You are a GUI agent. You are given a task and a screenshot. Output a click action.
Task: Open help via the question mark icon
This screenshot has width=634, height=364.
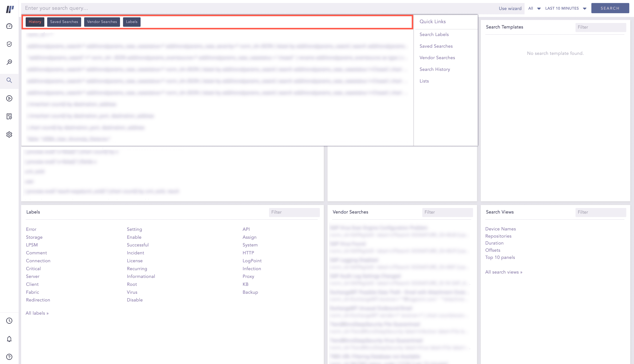tap(9, 357)
